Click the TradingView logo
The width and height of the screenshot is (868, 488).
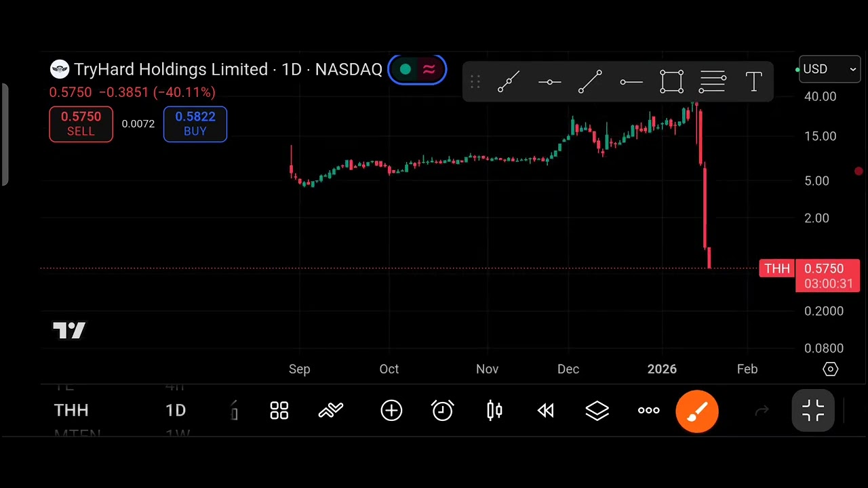coord(69,331)
